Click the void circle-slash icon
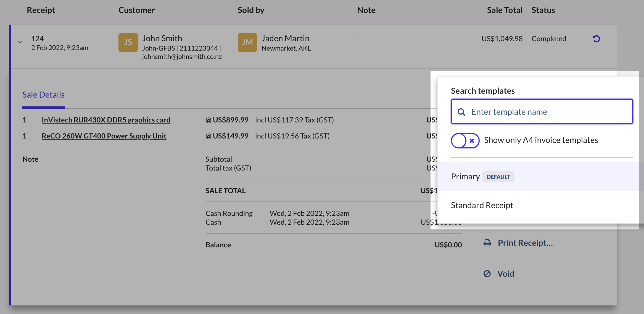The height and width of the screenshot is (314, 644). [x=487, y=274]
